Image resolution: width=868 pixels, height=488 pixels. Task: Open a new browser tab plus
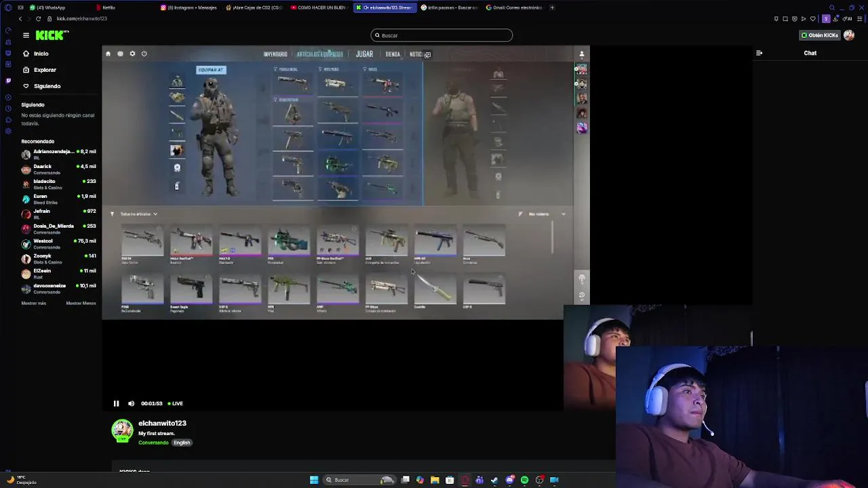click(x=552, y=7)
